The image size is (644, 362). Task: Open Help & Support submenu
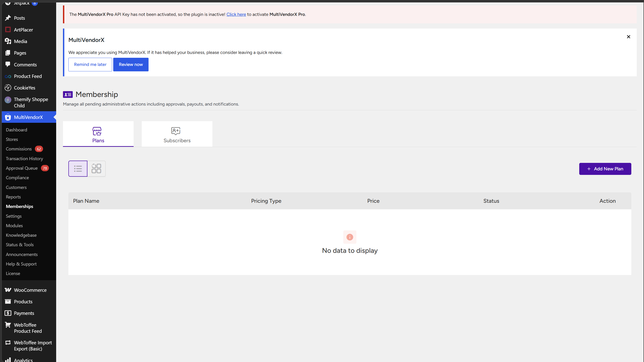point(21,264)
